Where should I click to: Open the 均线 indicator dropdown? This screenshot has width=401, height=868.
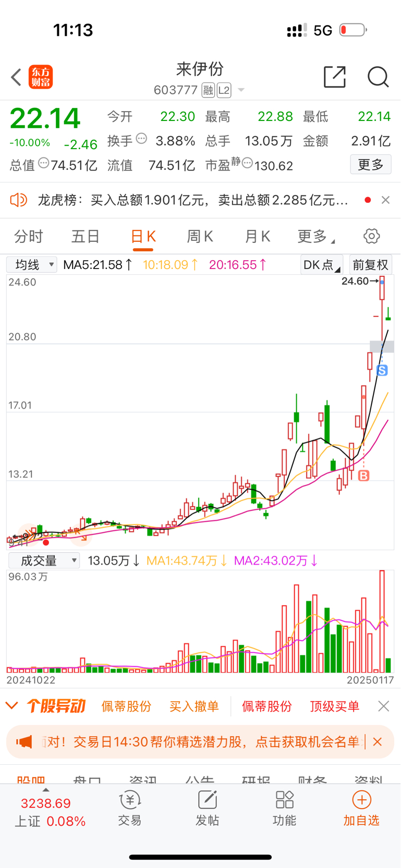coord(32,265)
